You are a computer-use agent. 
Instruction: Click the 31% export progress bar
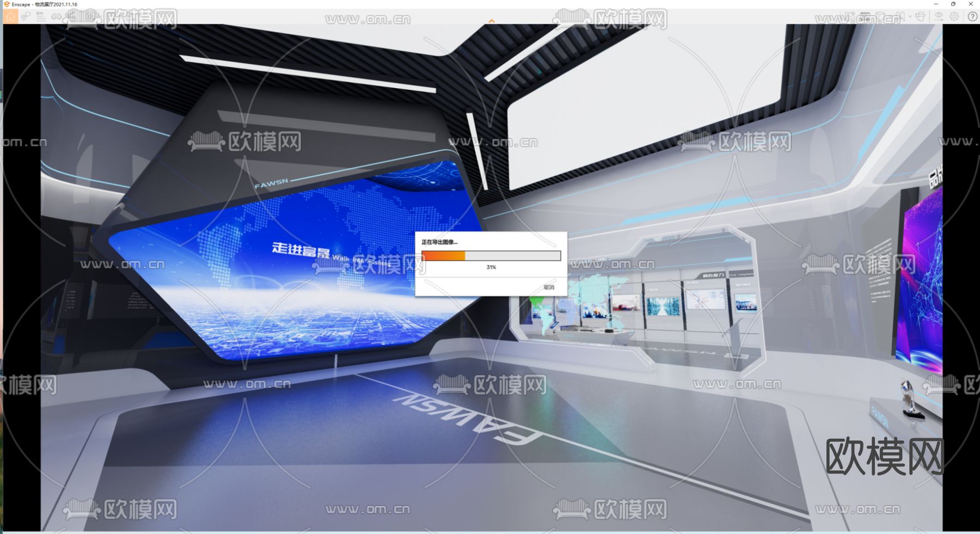(491, 255)
